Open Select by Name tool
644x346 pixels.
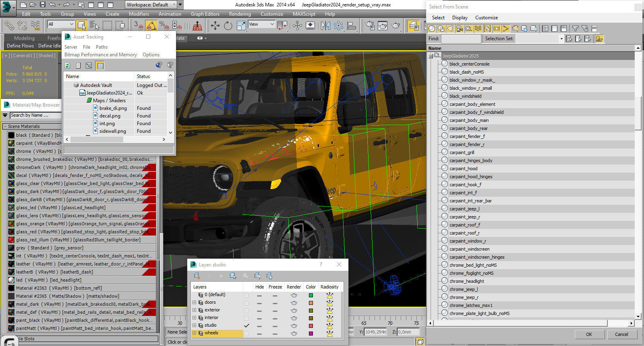coord(94,26)
